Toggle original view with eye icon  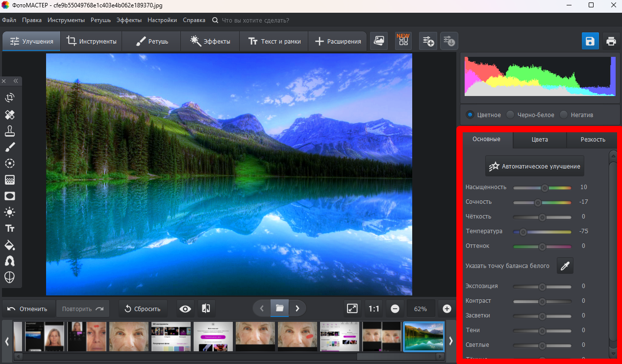(x=185, y=309)
